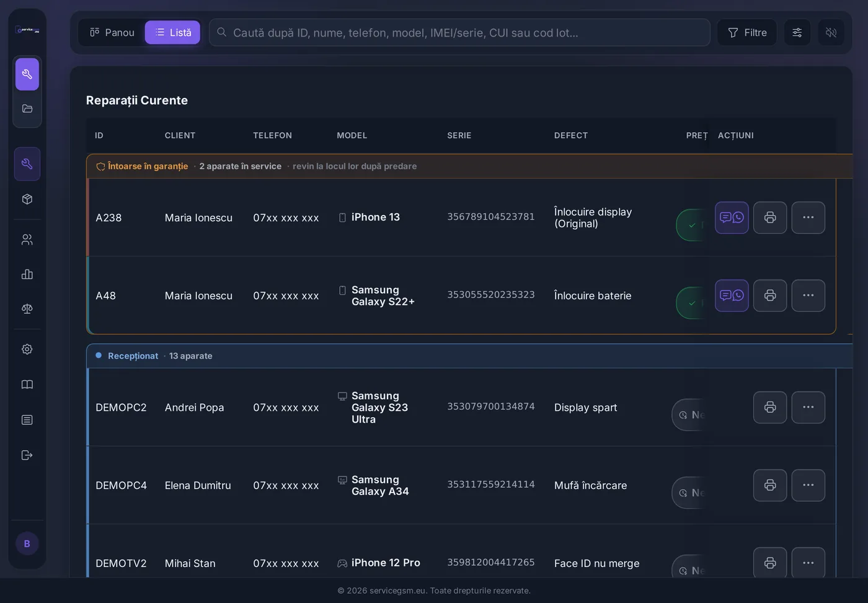868x603 pixels.
Task: Click the DEFECT column header
Action: pos(571,136)
